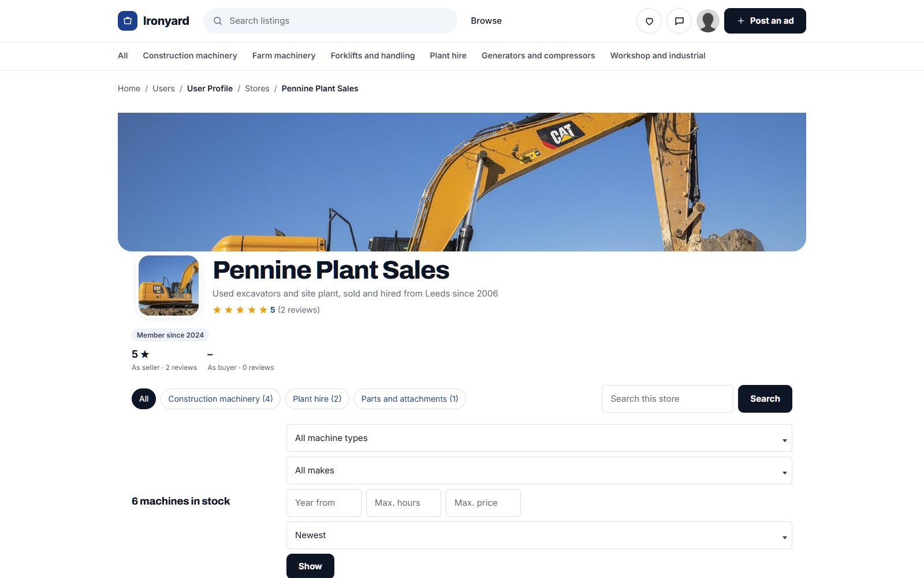The width and height of the screenshot is (924, 578).
Task: Open the Farm machinery category tab
Action: [284, 55]
